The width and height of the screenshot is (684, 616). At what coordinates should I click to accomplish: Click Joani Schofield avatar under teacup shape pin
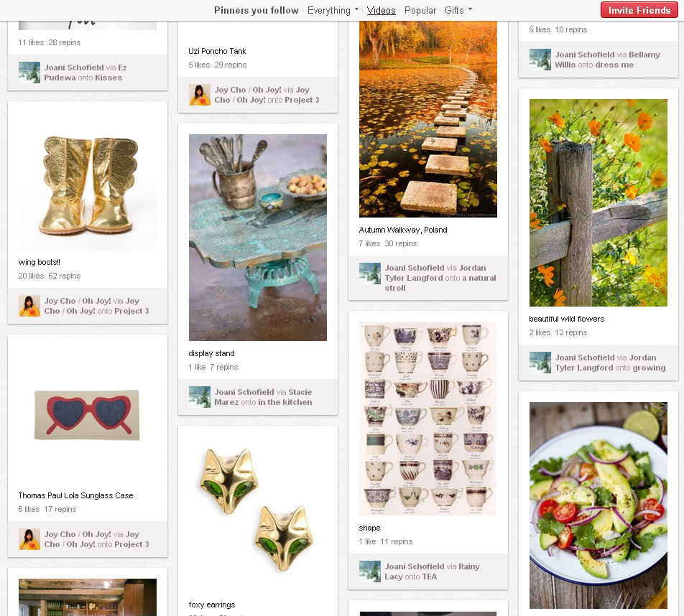click(x=369, y=571)
